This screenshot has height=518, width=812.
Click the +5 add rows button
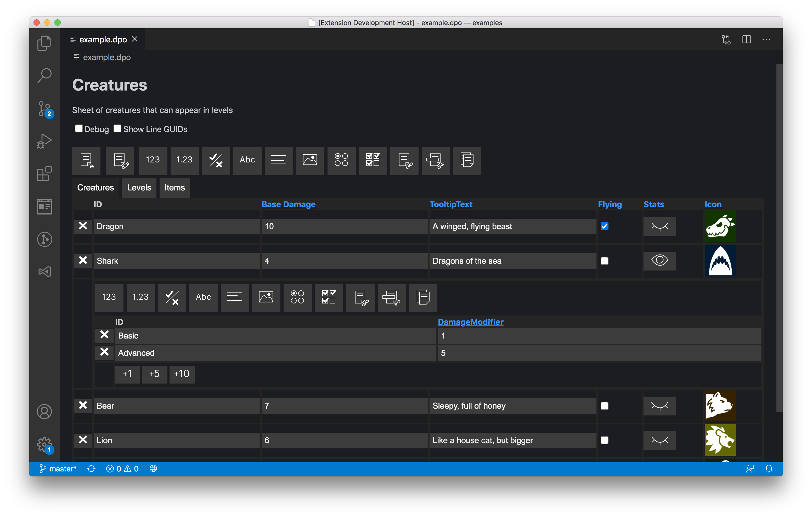coord(154,374)
